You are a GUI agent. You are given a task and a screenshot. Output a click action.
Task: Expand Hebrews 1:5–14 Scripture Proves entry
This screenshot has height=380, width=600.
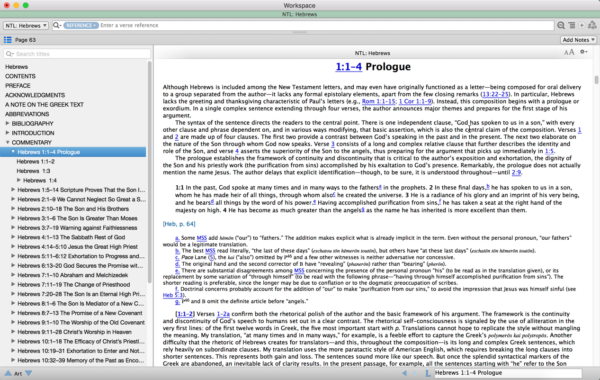click(x=13, y=190)
